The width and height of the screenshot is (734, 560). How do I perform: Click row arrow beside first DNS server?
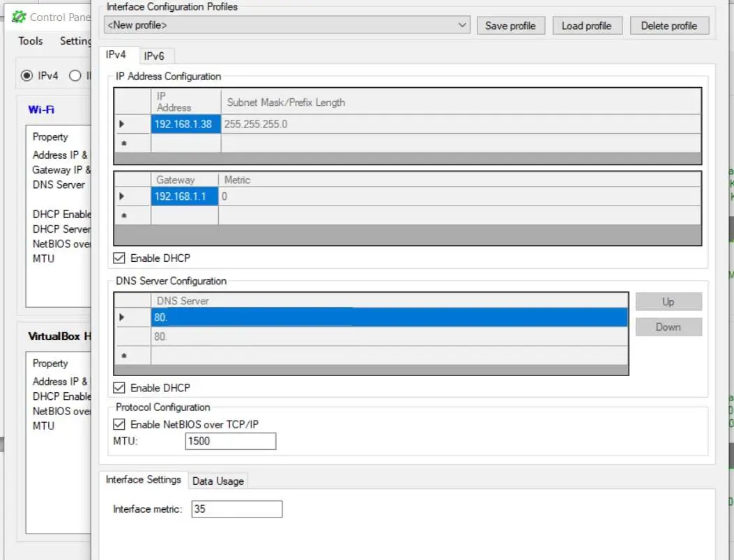click(122, 317)
